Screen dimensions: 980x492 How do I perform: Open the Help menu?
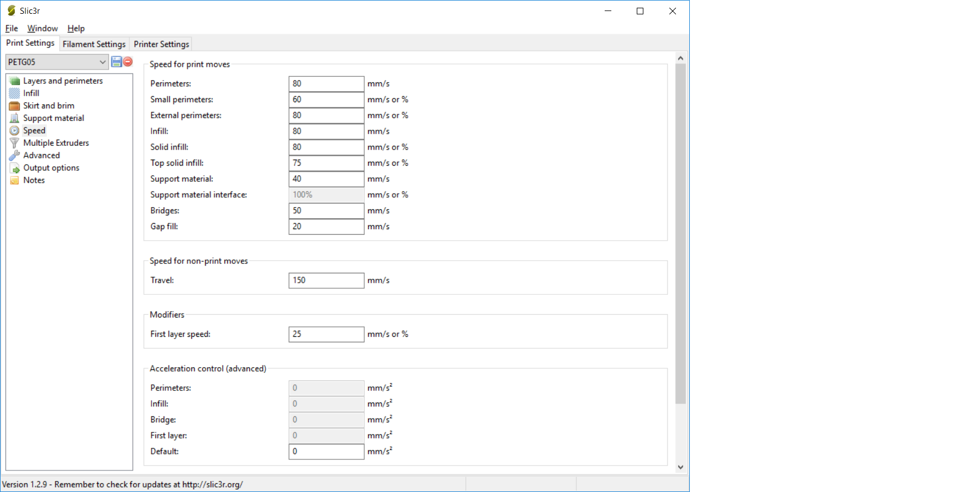point(76,28)
